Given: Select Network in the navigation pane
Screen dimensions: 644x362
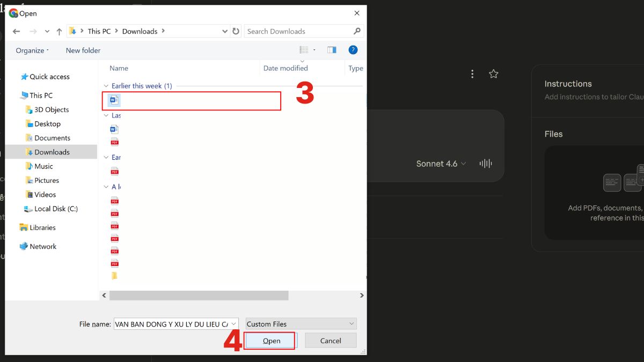Looking at the screenshot, I should point(43,246).
